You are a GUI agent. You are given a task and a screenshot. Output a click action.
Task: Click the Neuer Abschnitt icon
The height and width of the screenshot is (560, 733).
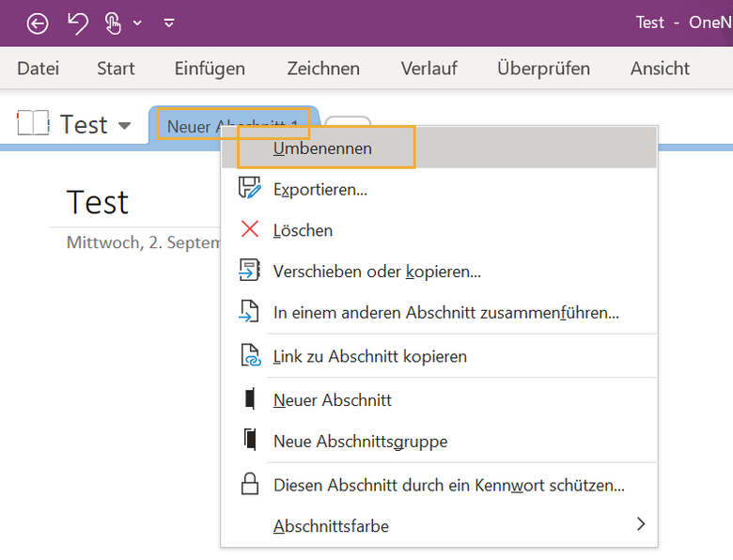click(x=250, y=398)
